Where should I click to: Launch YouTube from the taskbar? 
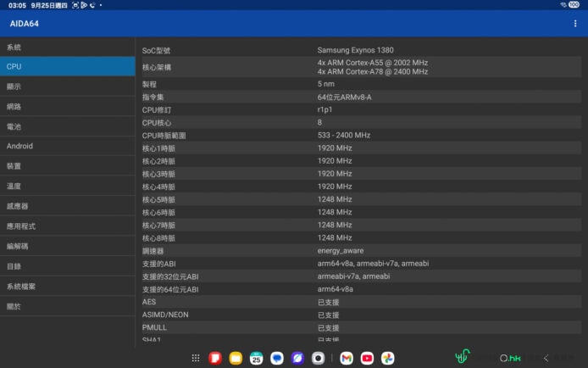(367, 359)
